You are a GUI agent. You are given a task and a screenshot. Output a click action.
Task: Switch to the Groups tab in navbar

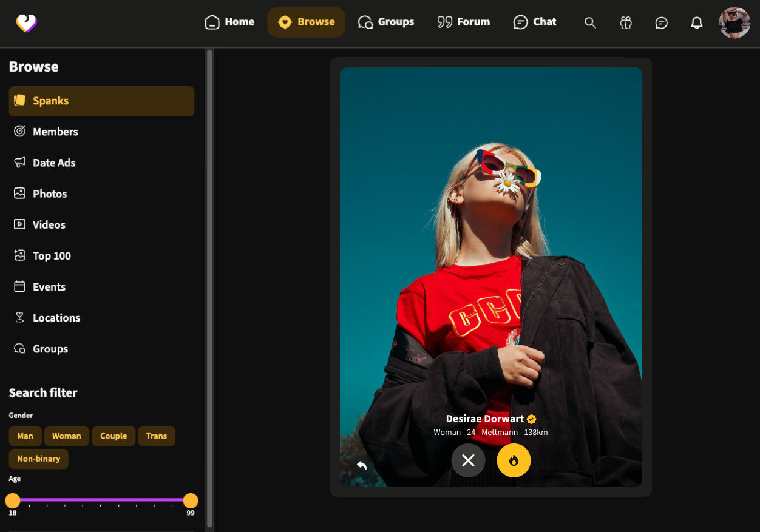coord(386,22)
